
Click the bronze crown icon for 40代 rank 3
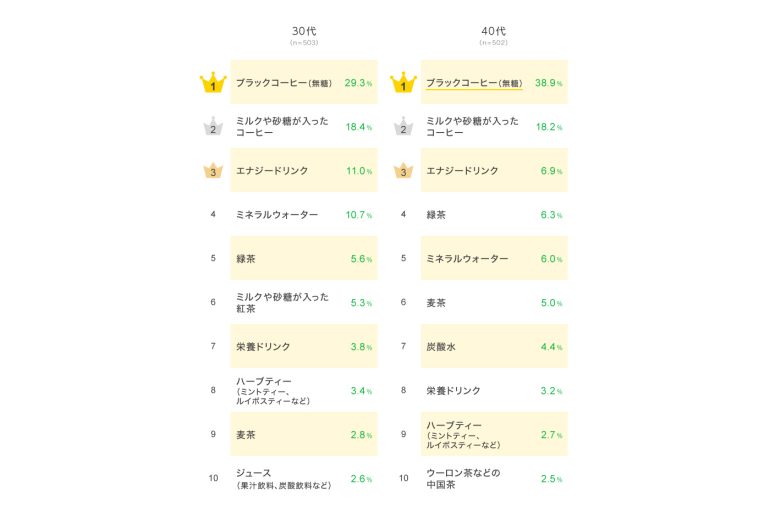(403, 171)
